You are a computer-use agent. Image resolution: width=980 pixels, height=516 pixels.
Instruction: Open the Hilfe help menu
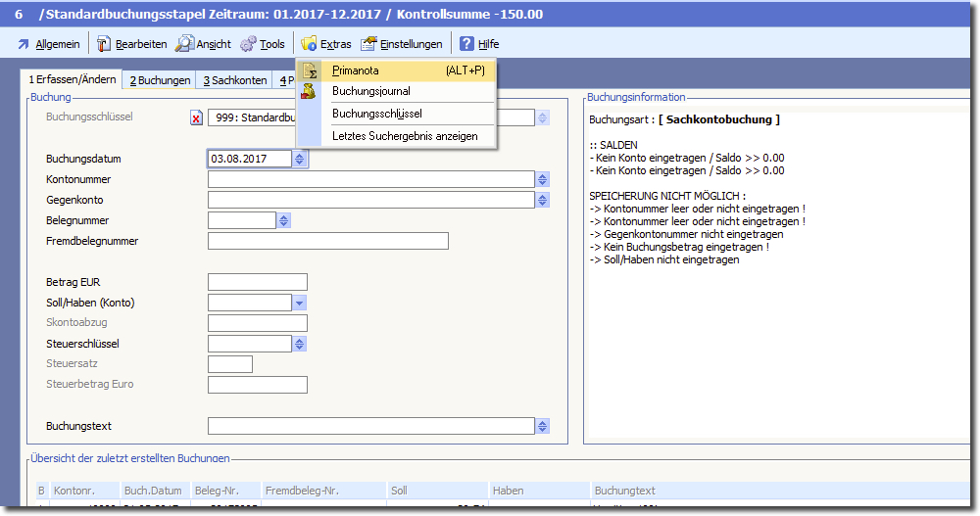pos(479,44)
